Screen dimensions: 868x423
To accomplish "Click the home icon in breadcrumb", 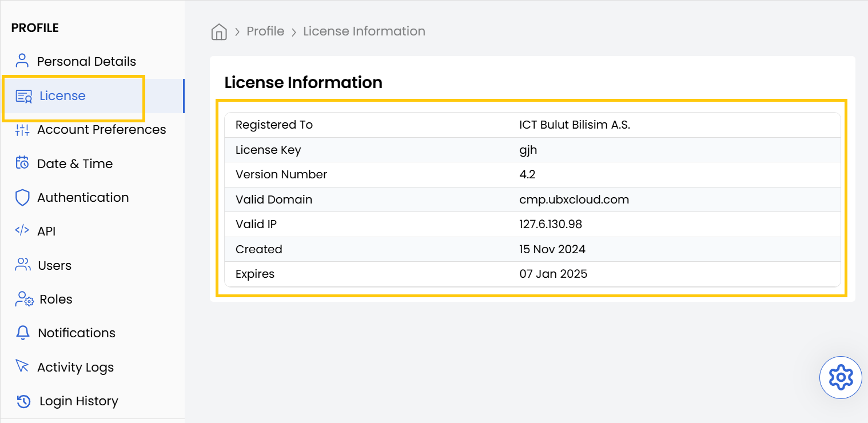I will click(x=219, y=31).
